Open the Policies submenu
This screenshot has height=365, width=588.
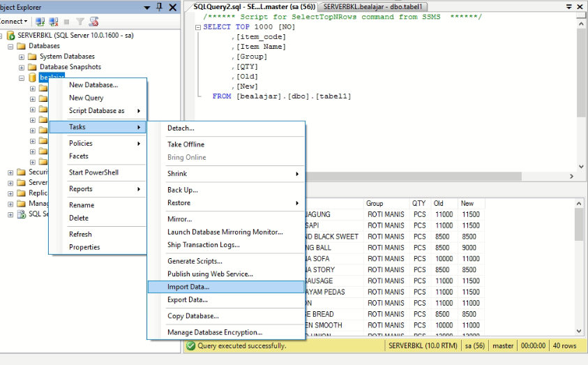tap(98, 143)
